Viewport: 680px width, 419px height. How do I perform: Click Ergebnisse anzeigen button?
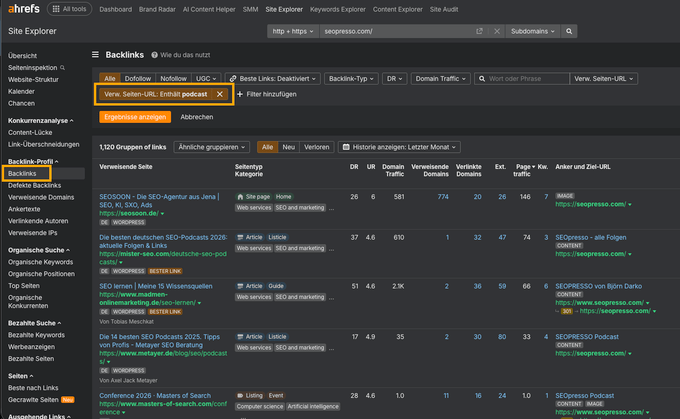pos(135,117)
